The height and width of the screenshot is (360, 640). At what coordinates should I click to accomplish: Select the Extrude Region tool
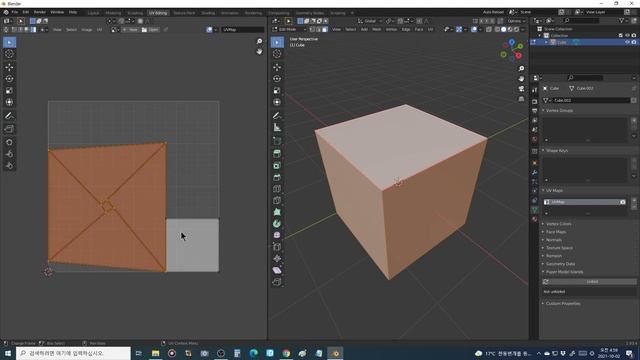click(x=277, y=154)
